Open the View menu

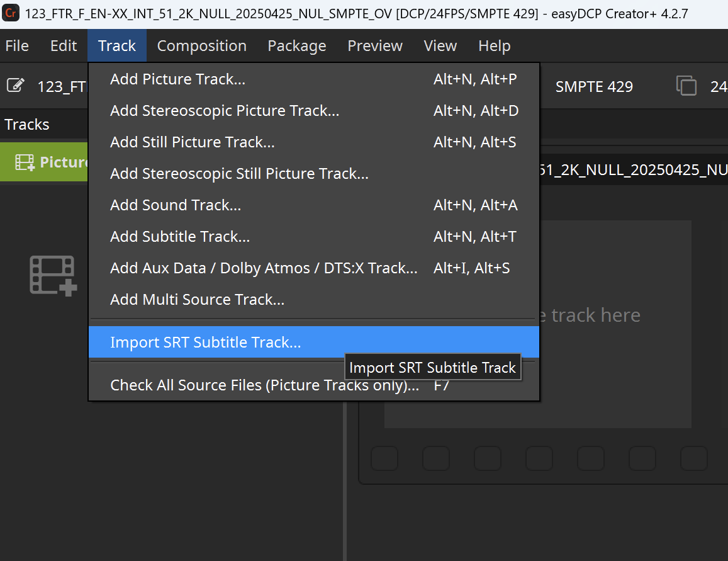pos(440,46)
